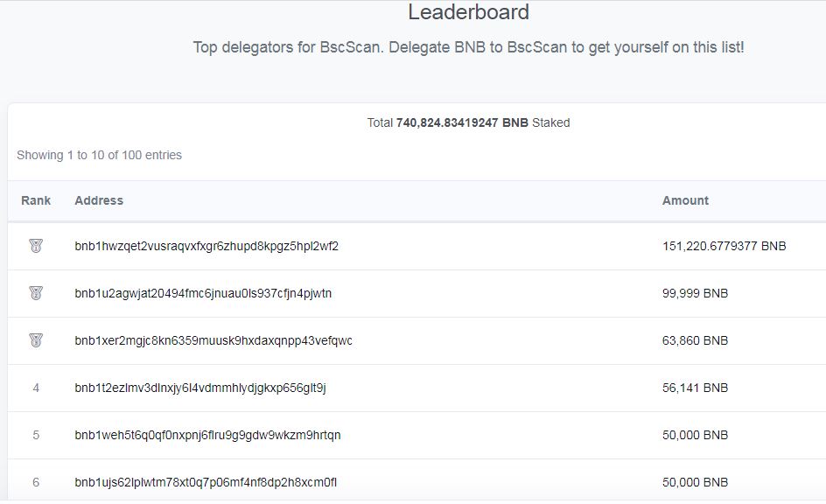Click the rank number 4 cell

36,388
